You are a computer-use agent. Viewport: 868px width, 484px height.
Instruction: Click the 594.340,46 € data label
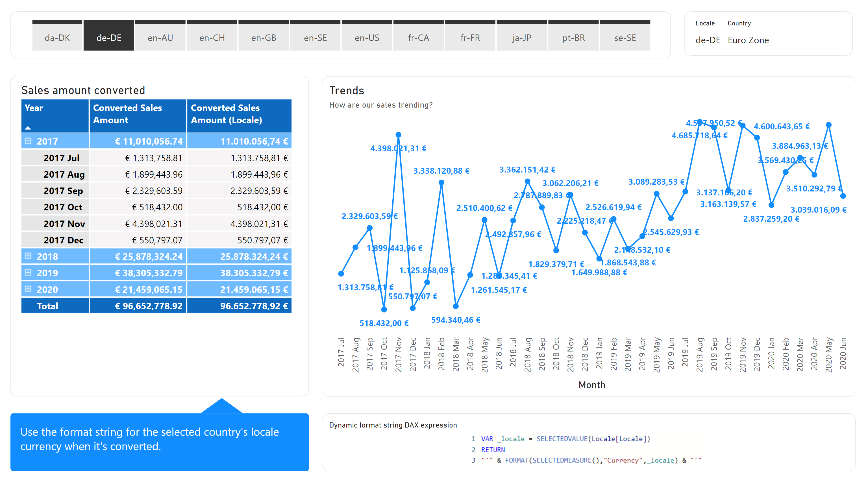[x=456, y=320]
